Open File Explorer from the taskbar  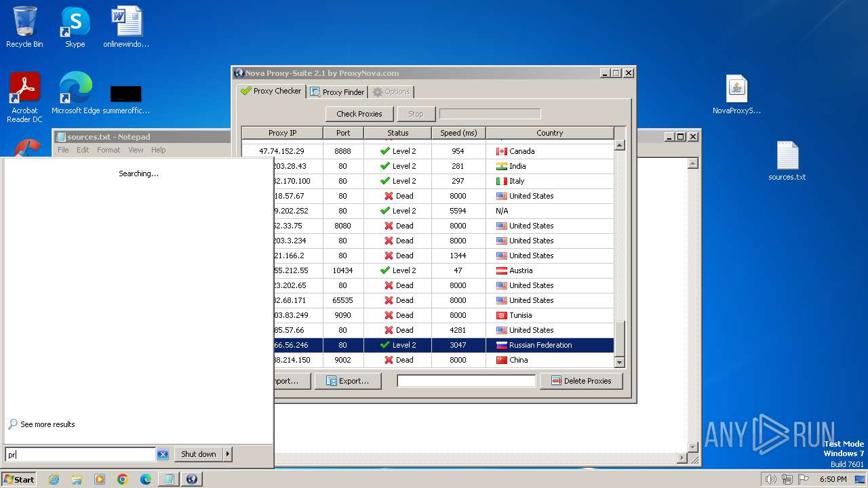click(x=77, y=479)
